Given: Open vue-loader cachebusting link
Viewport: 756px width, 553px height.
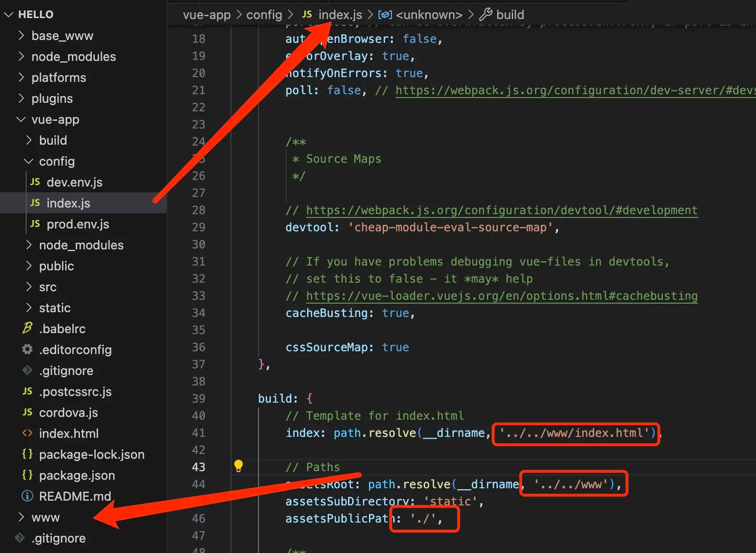Looking at the screenshot, I should pyautogui.click(x=502, y=296).
